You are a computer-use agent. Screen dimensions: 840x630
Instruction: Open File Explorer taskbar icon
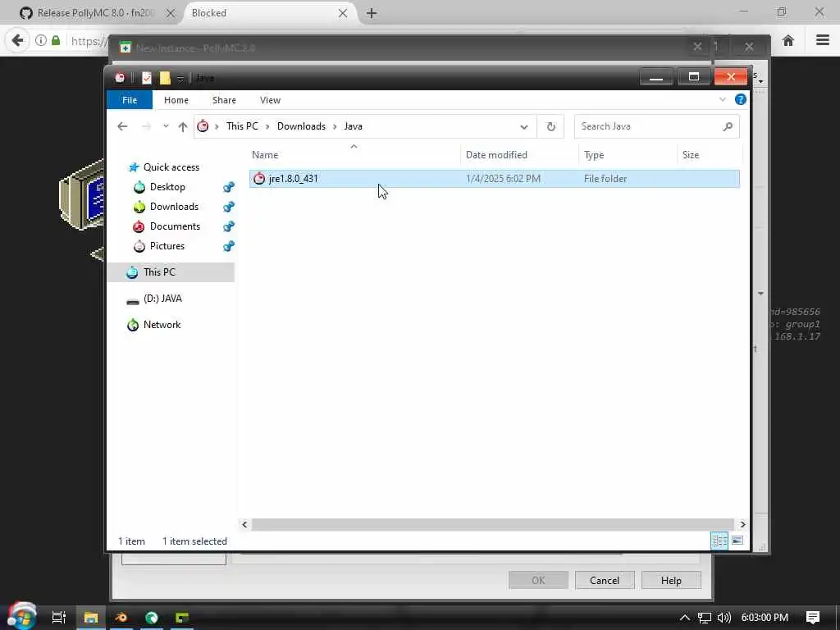(x=90, y=617)
